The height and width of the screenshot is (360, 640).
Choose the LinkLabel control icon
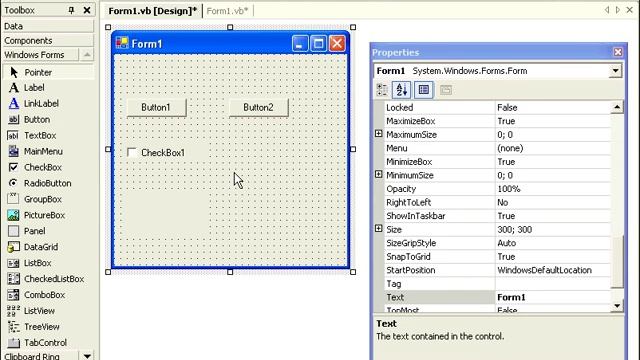tap(13, 103)
